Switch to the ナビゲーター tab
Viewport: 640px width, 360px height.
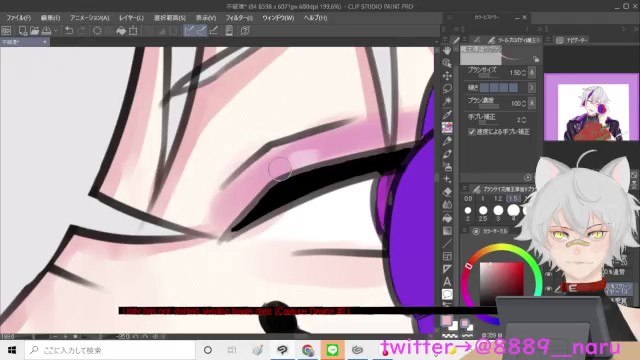[x=572, y=40]
